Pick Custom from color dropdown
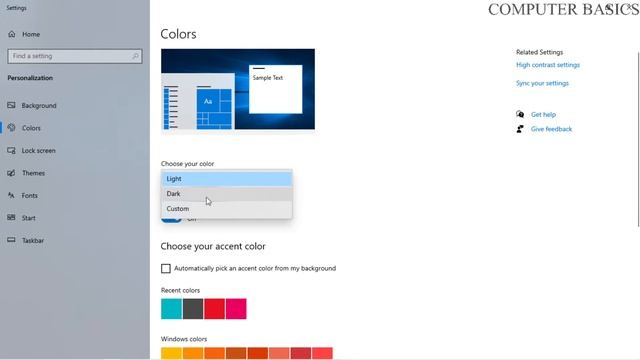640x360 pixels. tap(227, 209)
